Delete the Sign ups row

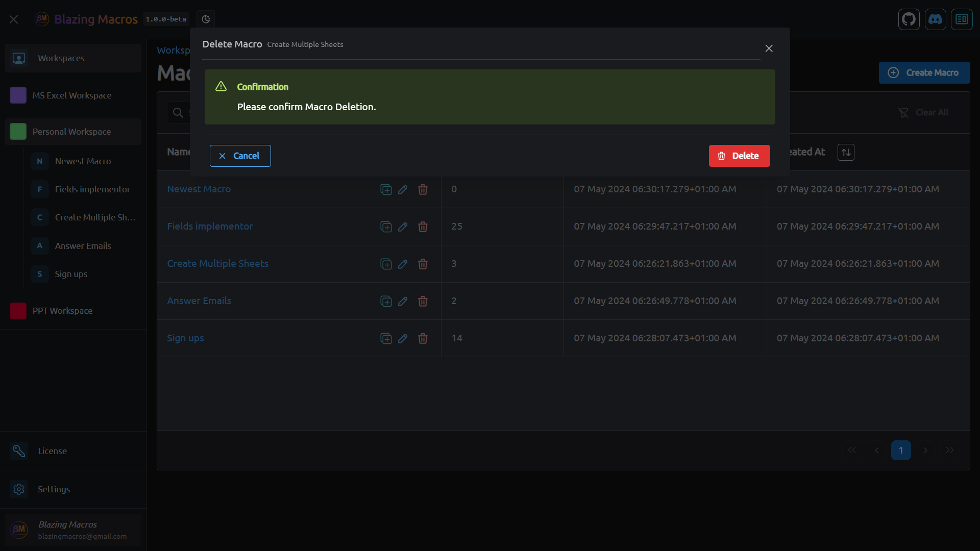point(423,338)
